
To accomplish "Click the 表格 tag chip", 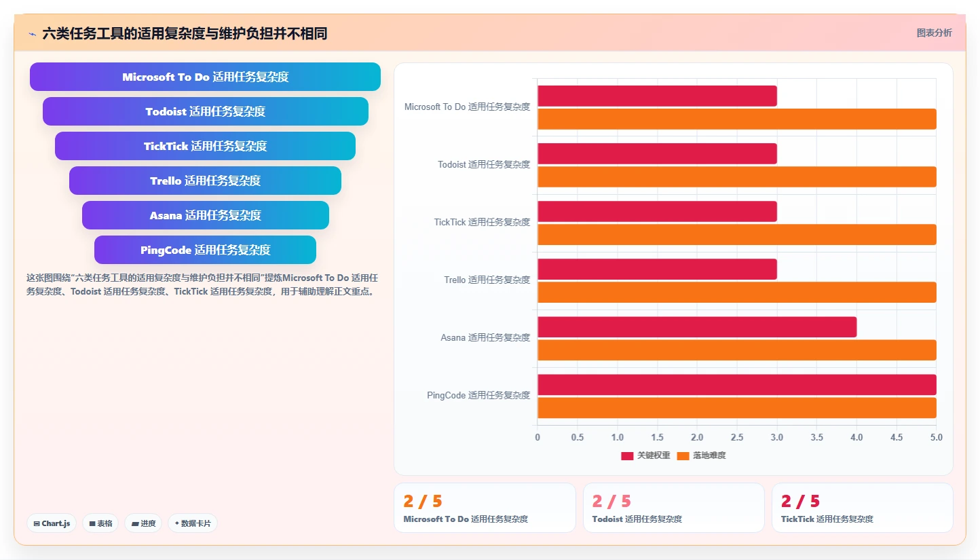I will tap(100, 523).
